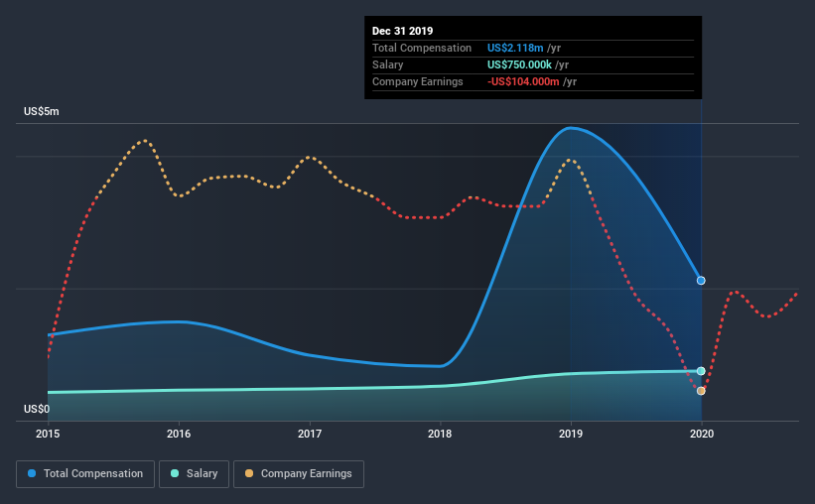Click the orange dot in Company Earnings legend

coord(249,473)
